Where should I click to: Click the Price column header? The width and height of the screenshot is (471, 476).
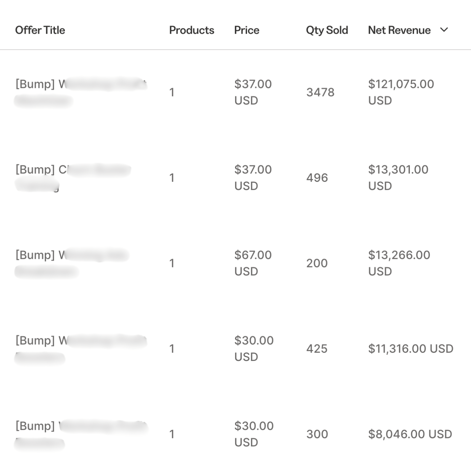(x=246, y=30)
